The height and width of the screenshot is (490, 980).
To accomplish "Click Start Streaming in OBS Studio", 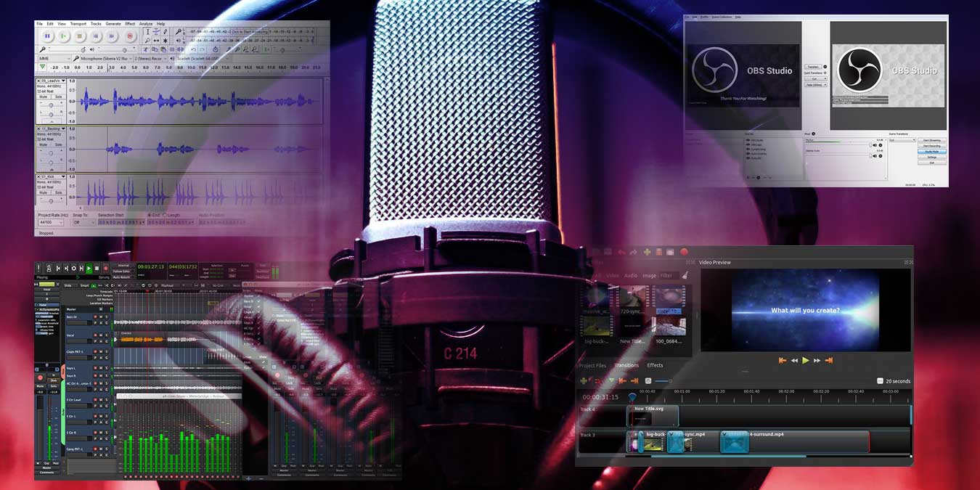I will (932, 139).
